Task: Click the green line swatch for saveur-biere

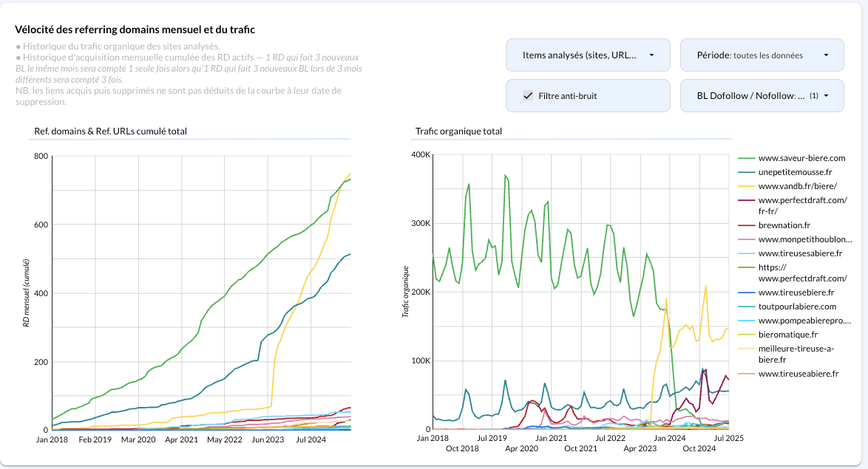Action: coord(746,158)
